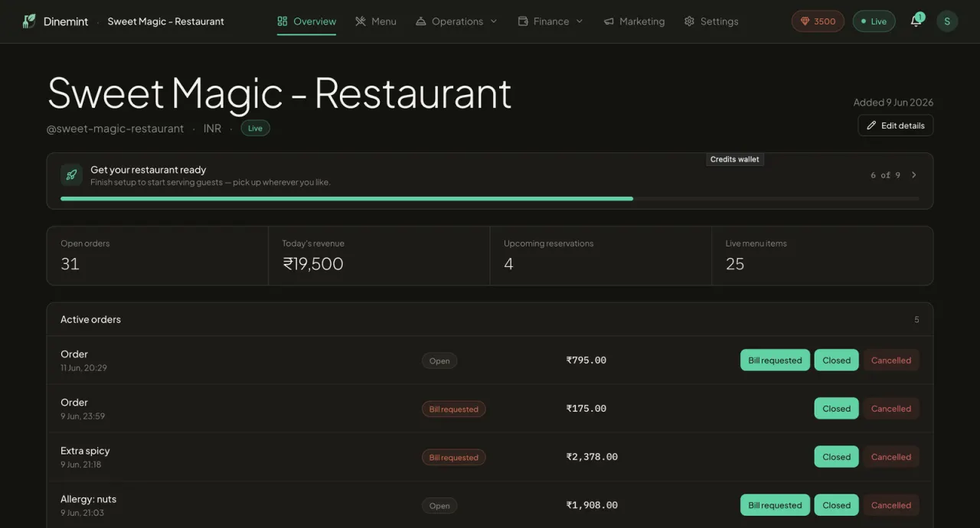Image resolution: width=980 pixels, height=528 pixels.
Task: Click the setup progress bar
Action: [x=490, y=199]
